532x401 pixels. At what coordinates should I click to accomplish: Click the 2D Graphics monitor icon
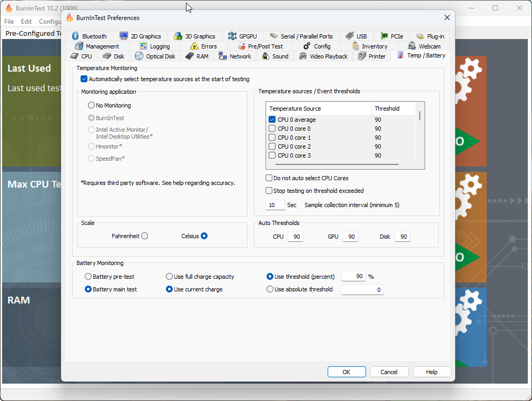[124, 36]
